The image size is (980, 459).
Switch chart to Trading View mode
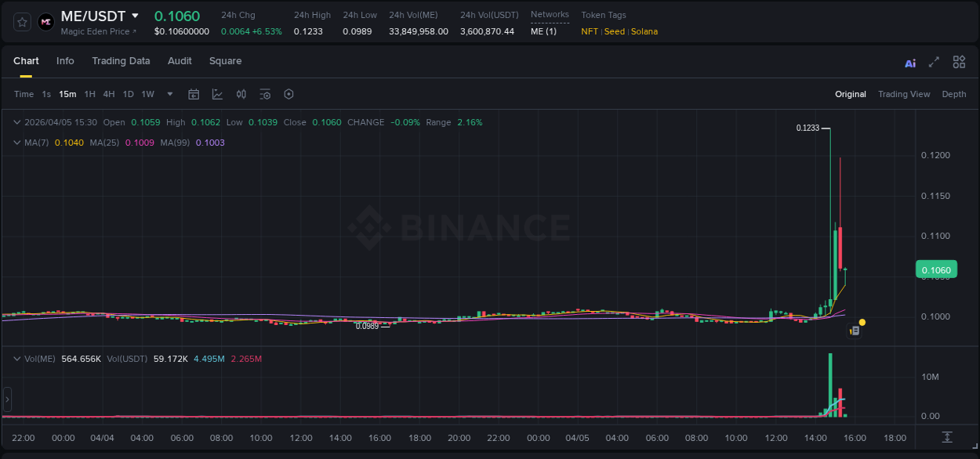[904, 94]
